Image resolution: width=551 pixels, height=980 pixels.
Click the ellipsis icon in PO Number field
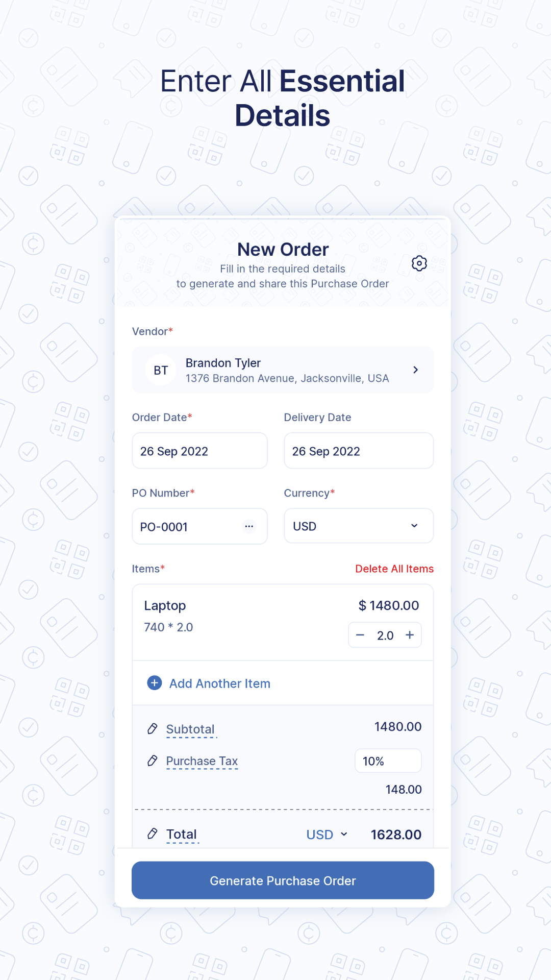(248, 526)
